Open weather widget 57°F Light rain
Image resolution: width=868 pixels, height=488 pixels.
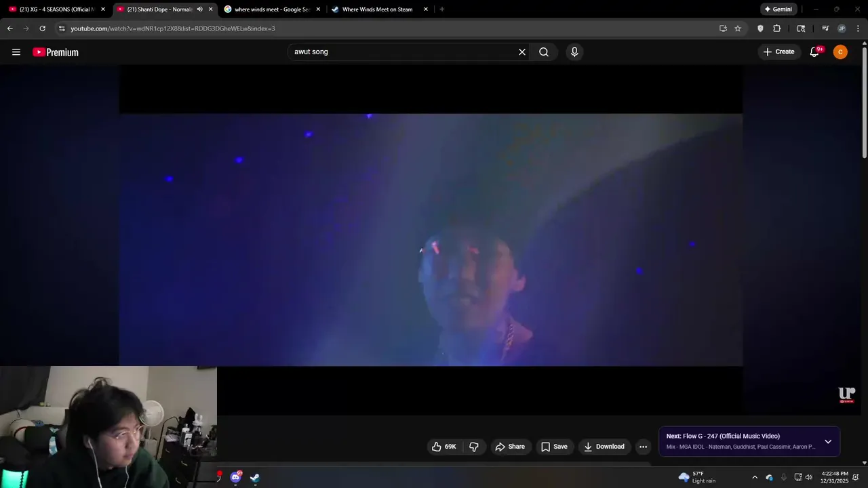coord(697,477)
